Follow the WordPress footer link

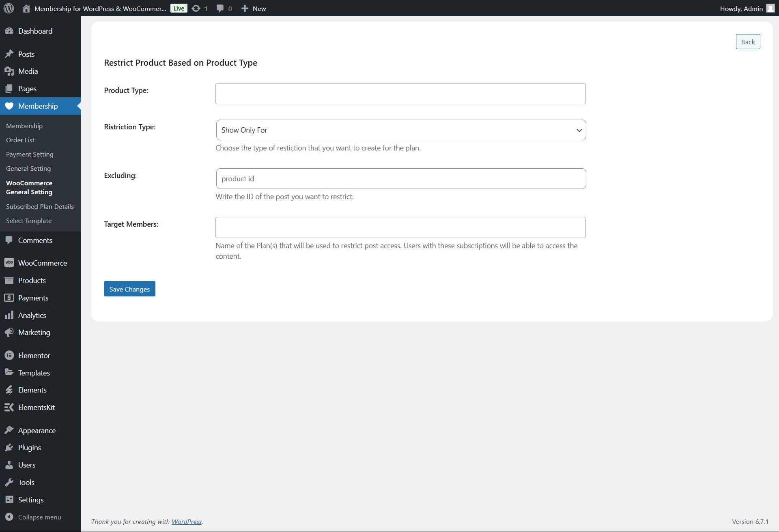point(186,521)
